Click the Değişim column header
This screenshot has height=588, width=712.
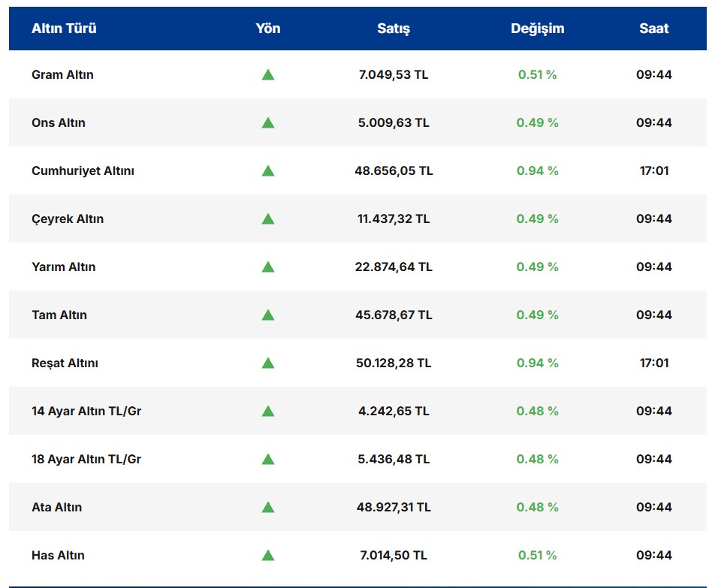pos(537,29)
